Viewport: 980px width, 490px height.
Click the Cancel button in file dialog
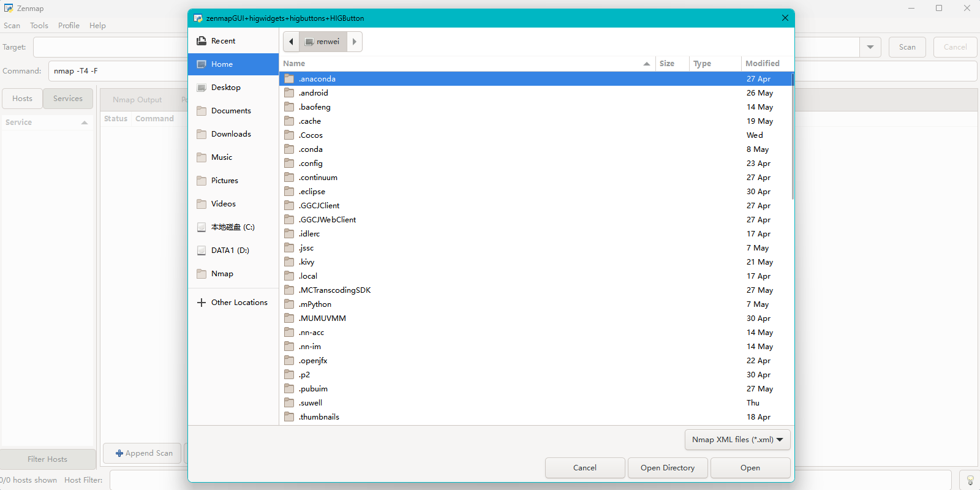(x=585, y=468)
